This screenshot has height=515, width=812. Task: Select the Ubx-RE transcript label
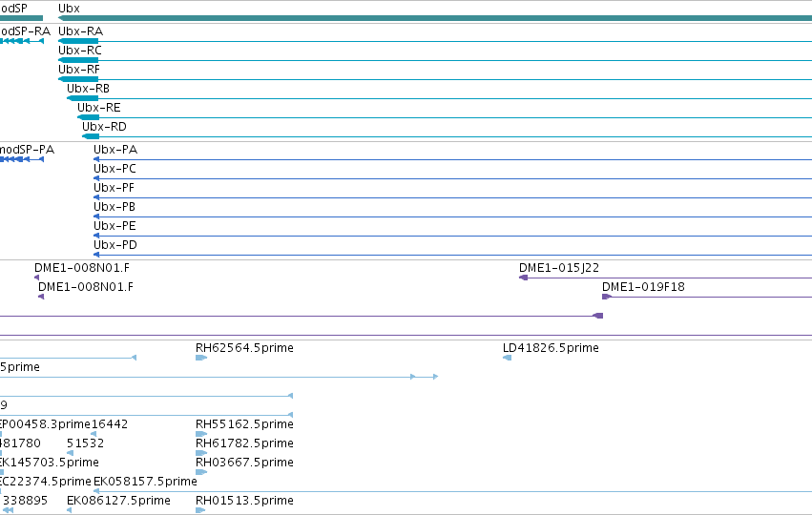coord(99,108)
